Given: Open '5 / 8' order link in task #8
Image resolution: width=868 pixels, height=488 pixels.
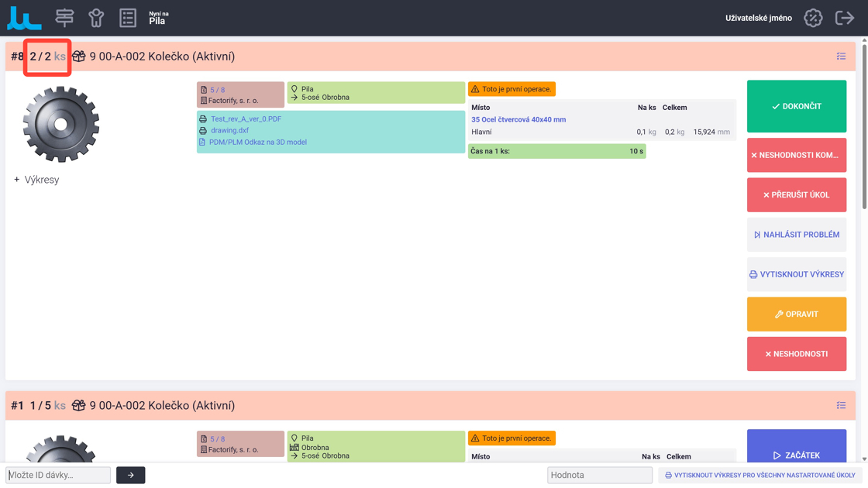Looking at the screenshot, I should pos(217,90).
